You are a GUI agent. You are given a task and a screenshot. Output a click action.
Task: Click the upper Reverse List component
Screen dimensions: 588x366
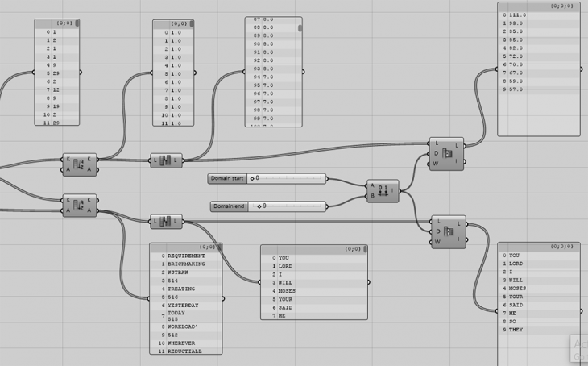pyautogui.click(x=167, y=160)
